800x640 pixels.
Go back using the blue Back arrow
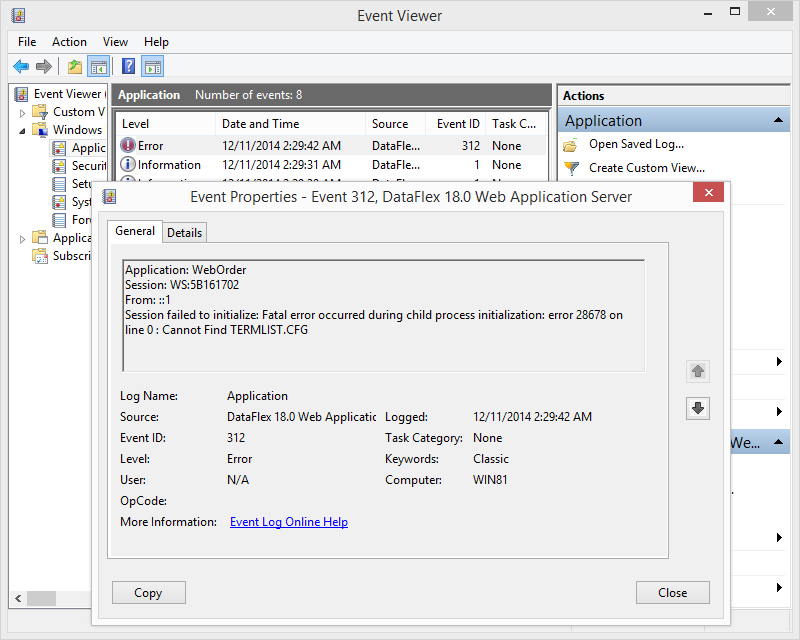tap(21, 66)
